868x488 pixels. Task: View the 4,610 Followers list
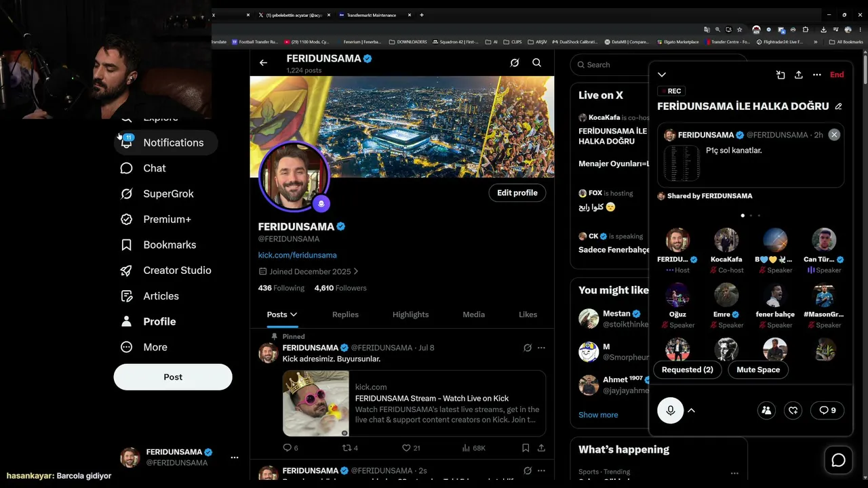[x=340, y=288]
